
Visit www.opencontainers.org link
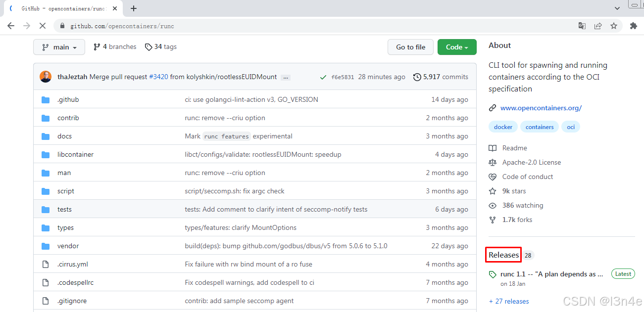click(x=541, y=108)
